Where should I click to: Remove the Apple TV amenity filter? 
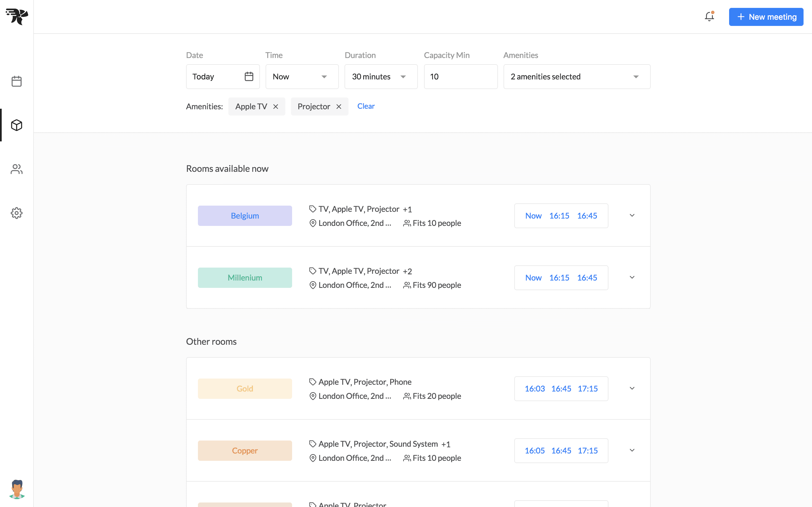275,107
